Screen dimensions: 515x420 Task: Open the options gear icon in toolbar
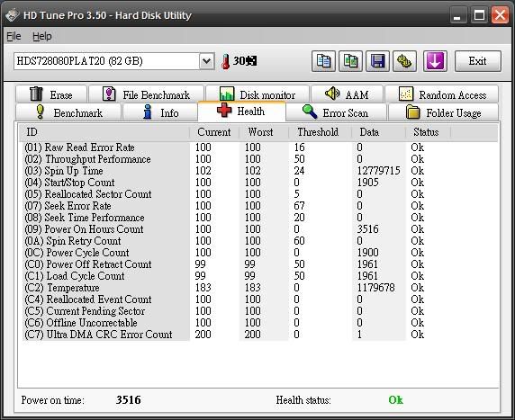point(404,61)
